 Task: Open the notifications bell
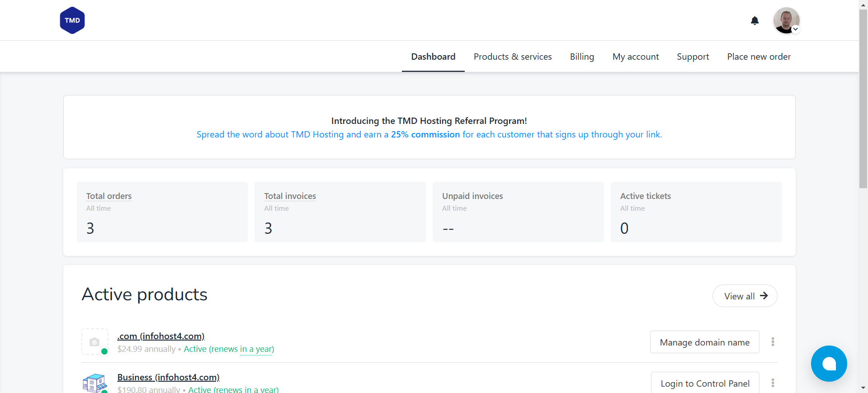(755, 21)
